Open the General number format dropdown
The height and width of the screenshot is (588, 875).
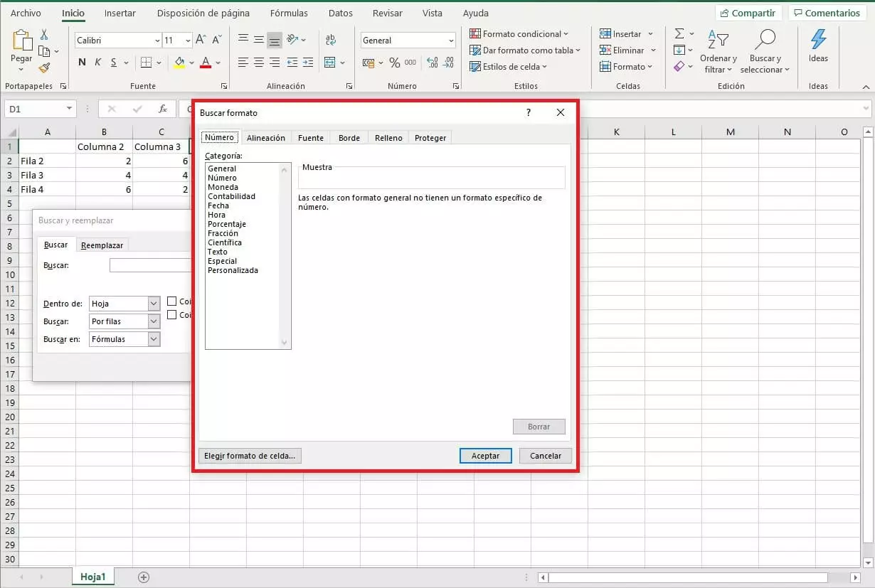(451, 41)
